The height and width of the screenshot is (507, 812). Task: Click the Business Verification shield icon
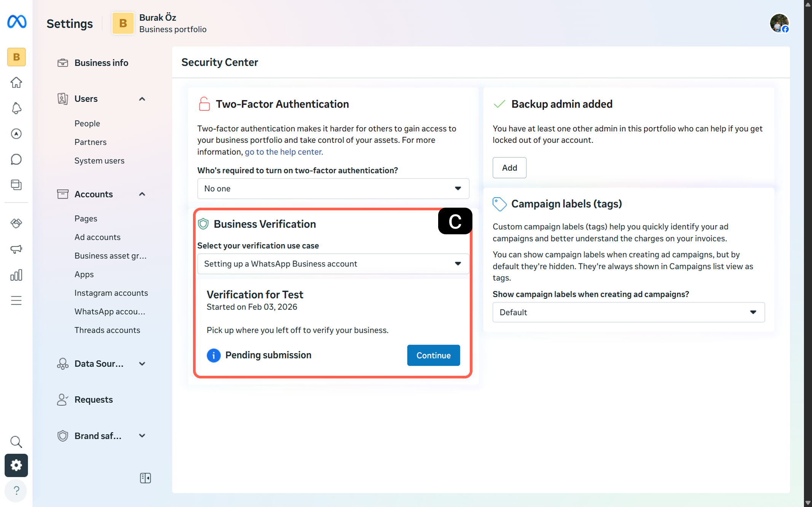[203, 224]
